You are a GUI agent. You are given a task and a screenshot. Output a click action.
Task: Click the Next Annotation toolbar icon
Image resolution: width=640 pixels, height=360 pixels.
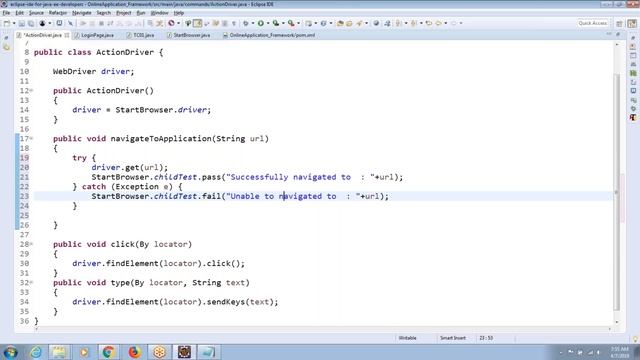tap(398, 23)
